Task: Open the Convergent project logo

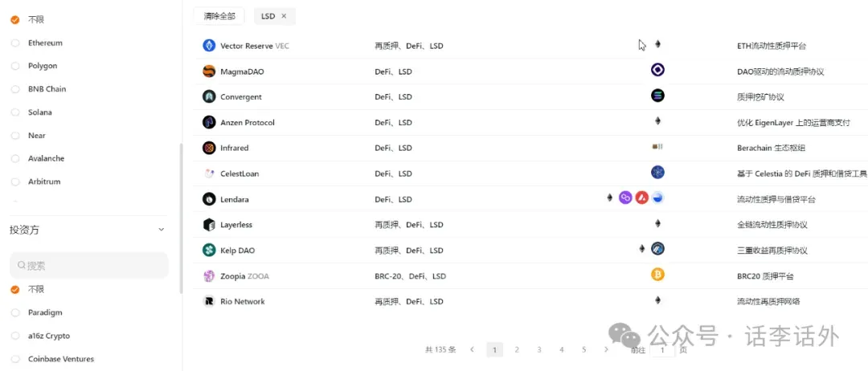Action: click(209, 96)
